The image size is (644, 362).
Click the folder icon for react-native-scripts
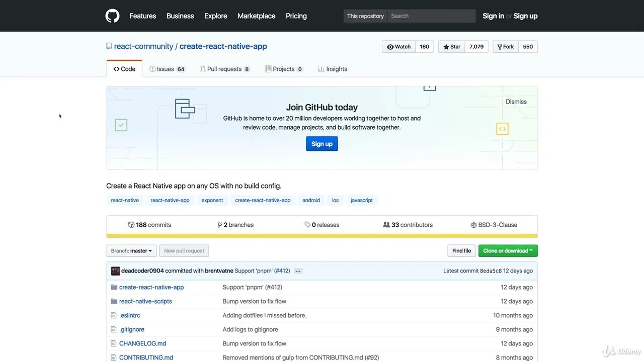(x=114, y=301)
